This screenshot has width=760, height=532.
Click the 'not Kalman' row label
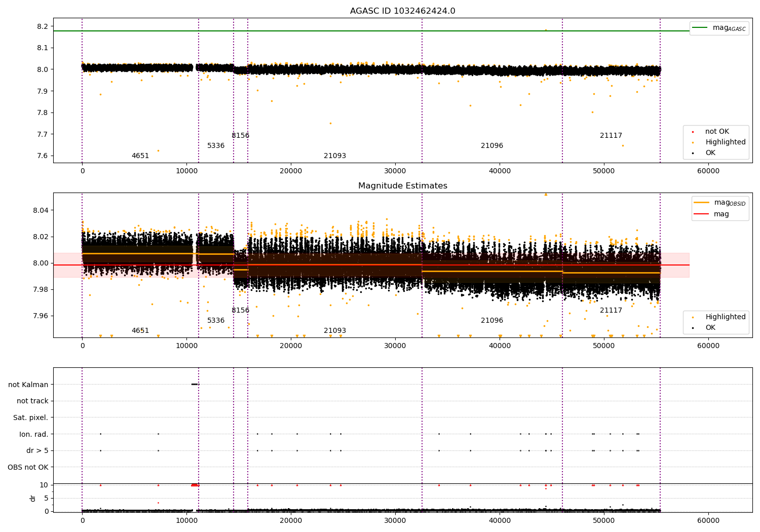click(28, 385)
